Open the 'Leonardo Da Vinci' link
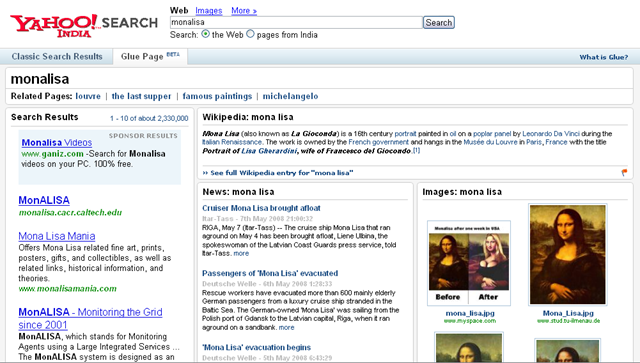640x363 pixels. (x=551, y=134)
